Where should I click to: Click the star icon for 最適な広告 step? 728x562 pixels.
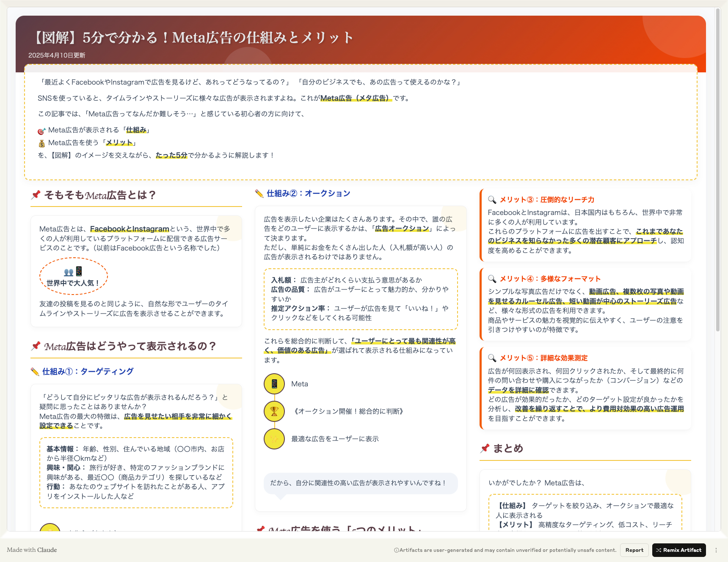(274, 439)
